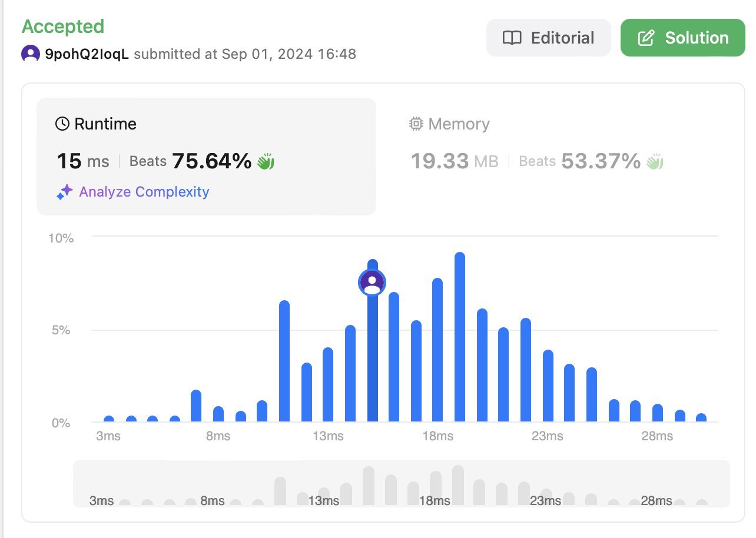Click the '75.64%' runtime beats value
756x538 pixels.
click(x=212, y=161)
